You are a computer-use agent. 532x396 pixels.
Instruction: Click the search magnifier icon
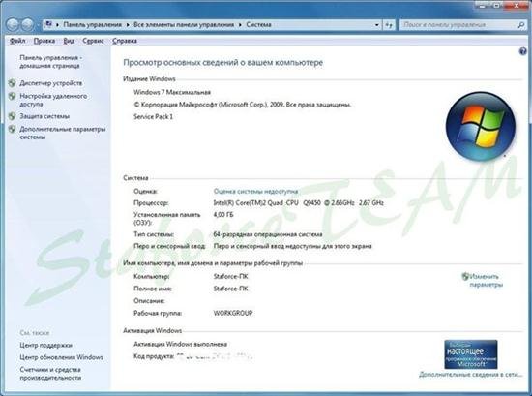[521, 25]
